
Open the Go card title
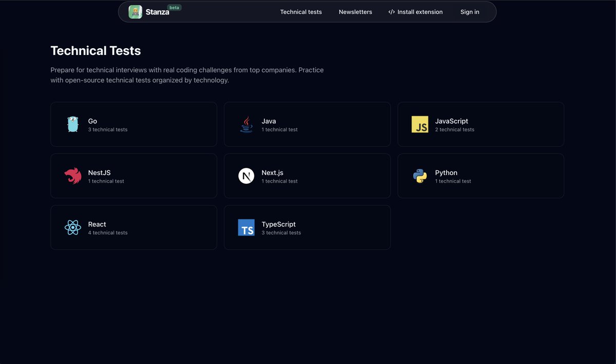click(92, 121)
